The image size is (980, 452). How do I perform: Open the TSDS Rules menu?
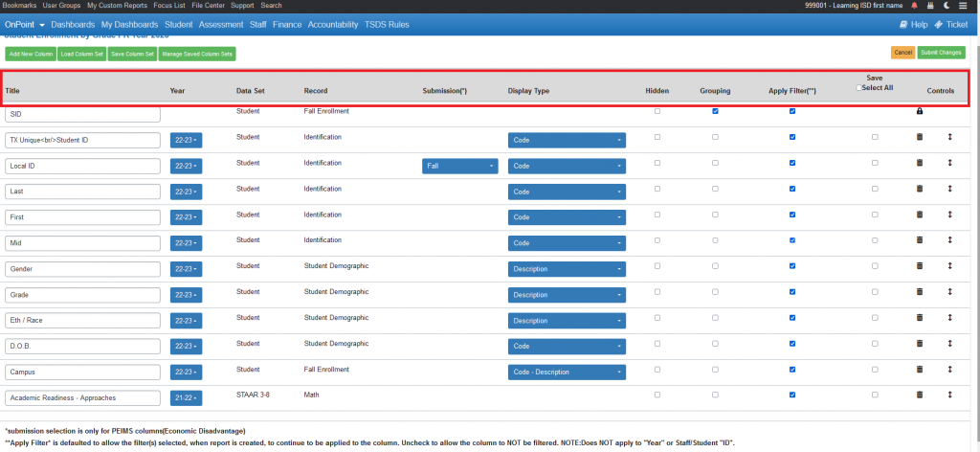(387, 24)
